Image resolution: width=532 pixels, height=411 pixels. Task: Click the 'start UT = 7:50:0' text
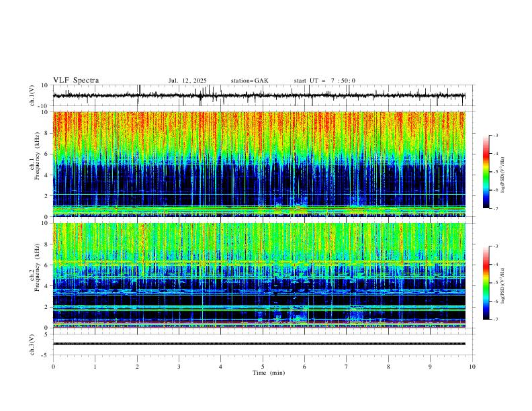coord(324,81)
